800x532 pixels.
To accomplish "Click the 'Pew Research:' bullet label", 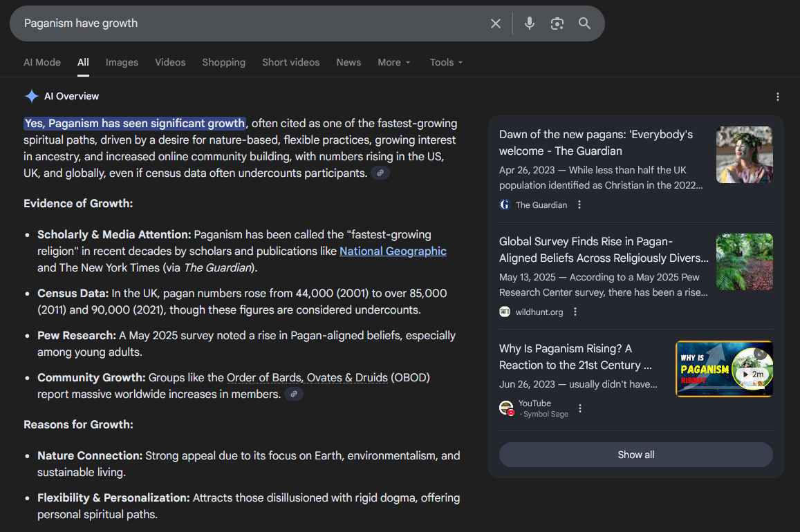I will click(x=77, y=335).
